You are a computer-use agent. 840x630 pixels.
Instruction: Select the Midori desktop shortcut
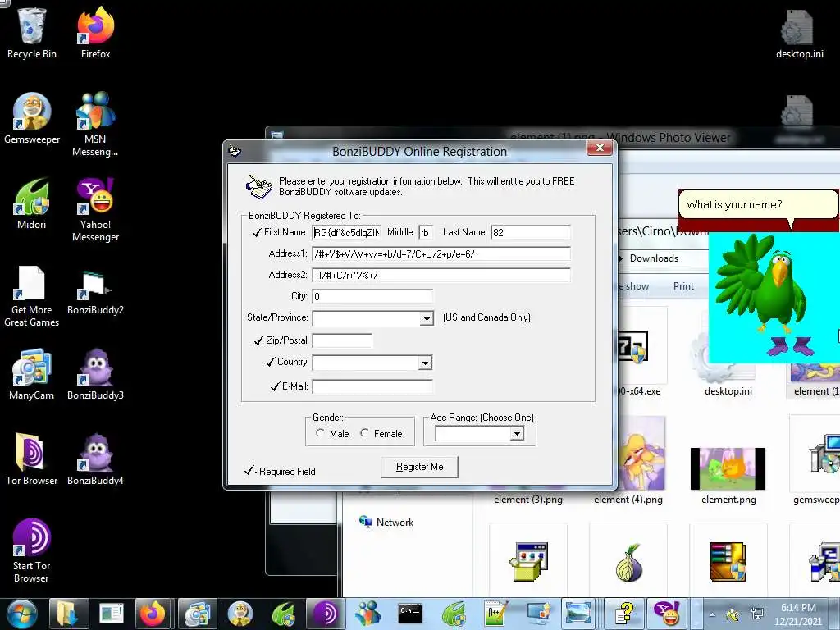click(x=32, y=203)
